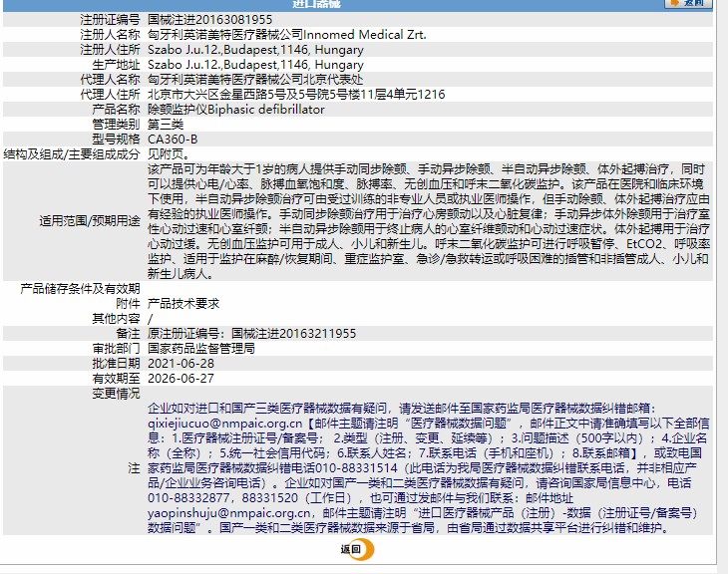Click model specification CA360-B
This screenshot has width=728, height=574.
pos(173,139)
